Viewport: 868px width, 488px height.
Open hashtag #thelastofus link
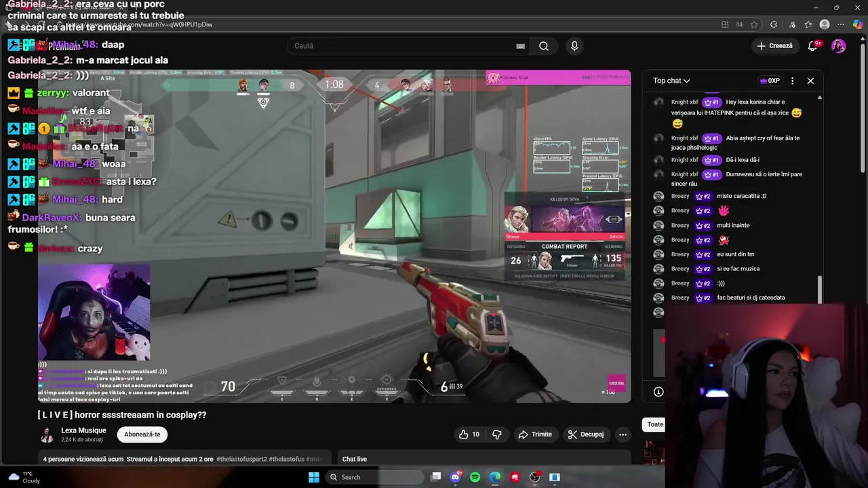tap(287, 460)
